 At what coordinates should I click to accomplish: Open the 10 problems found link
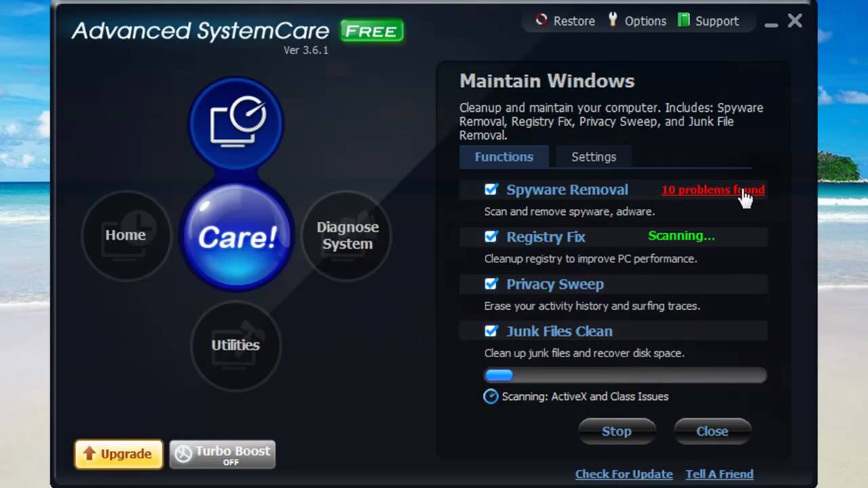click(713, 190)
